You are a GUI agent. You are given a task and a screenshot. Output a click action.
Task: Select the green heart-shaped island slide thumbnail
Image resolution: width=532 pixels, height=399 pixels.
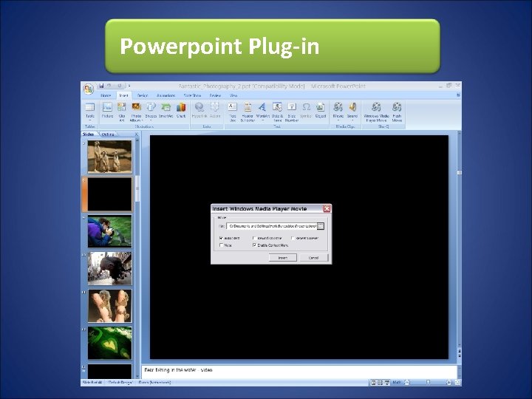109,343
